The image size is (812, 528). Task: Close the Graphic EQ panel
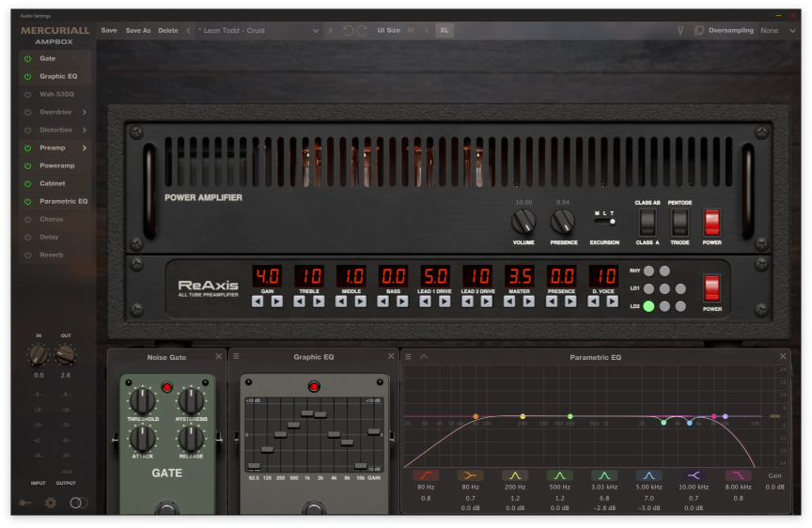coord(391,357)
